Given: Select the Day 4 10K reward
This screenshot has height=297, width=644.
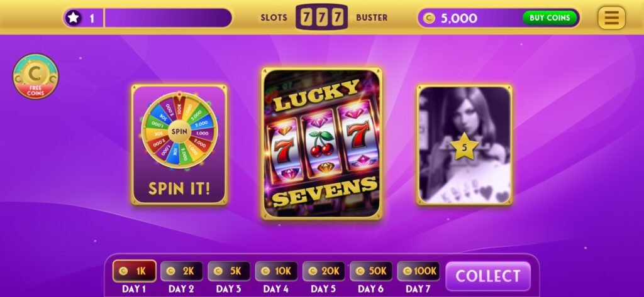Looking at the screenshot, I should tap(276, 271).
